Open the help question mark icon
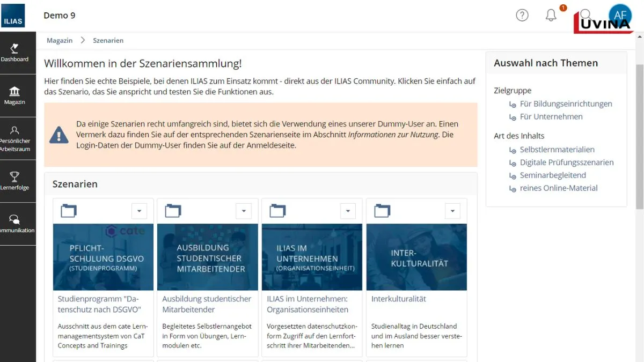644x362 pixels. coord(522,16)
